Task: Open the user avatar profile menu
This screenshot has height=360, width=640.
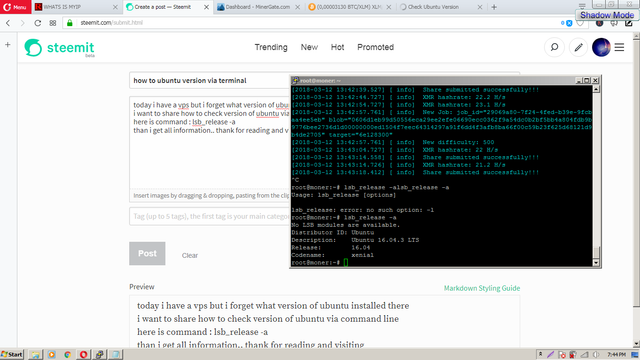Action: (x=601, y=47)
